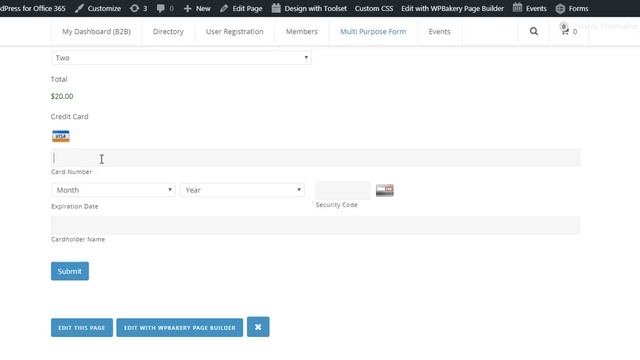Open the updates icon showing 3
Image resolution: width=640 pixels, height=360 pixels.
(138, 8)
